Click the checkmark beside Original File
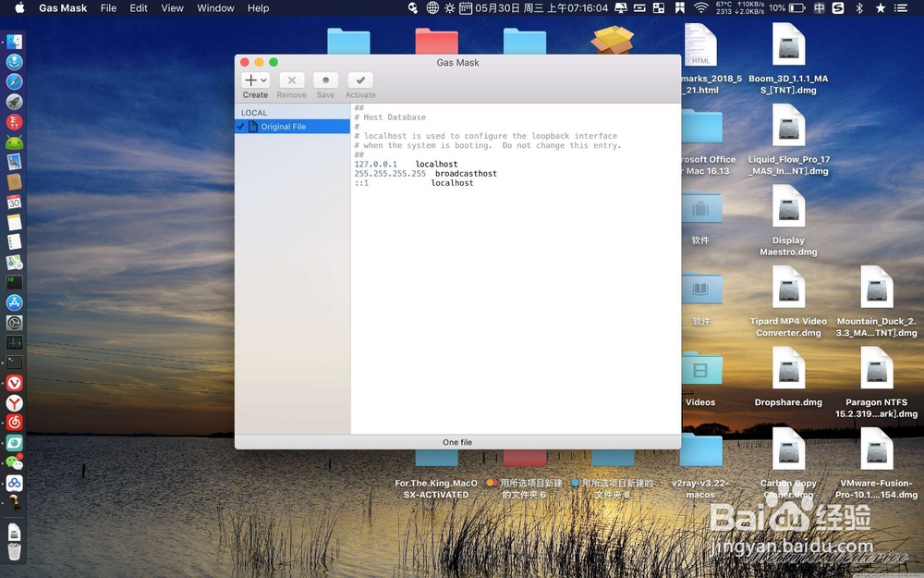This screenshot has width=924, height=578. [240, 126]
